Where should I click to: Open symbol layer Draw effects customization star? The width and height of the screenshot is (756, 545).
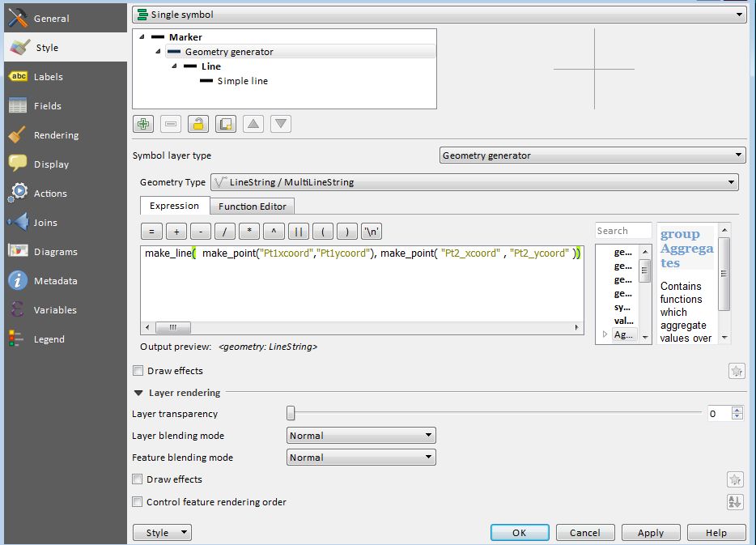(737, 371)
